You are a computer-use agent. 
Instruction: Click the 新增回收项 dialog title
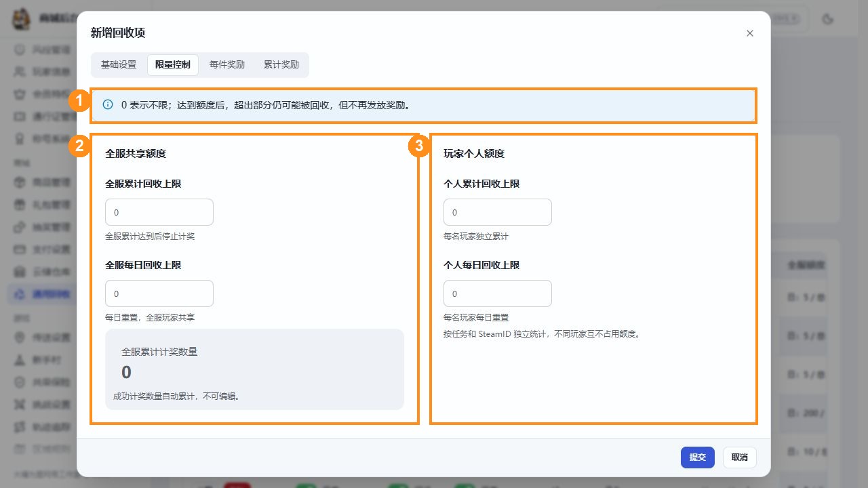118,33
